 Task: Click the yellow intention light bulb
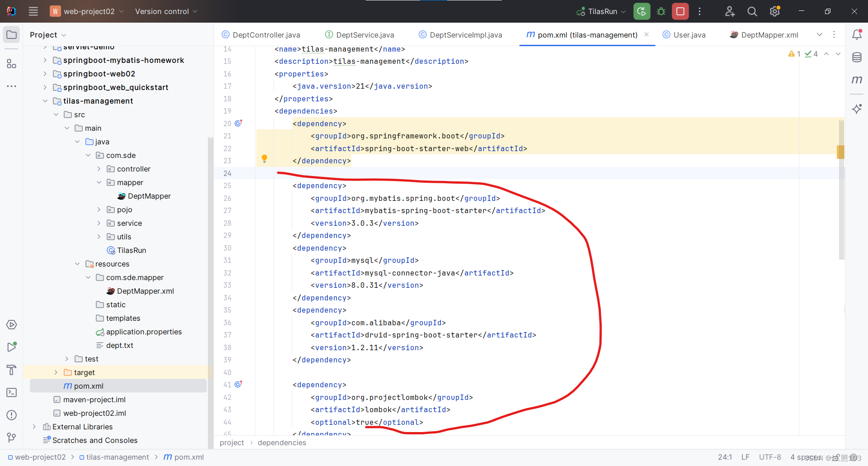click(x=264, y=158)
